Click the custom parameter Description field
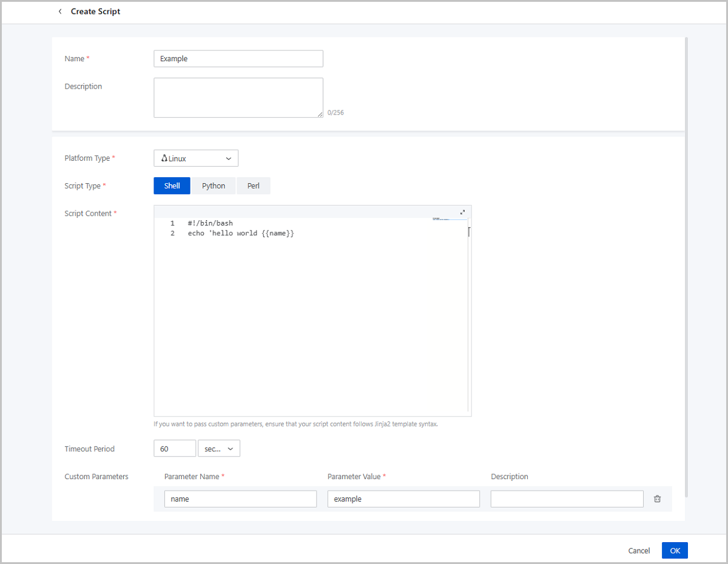Screen dimensions: 728x564 point(567,499)
